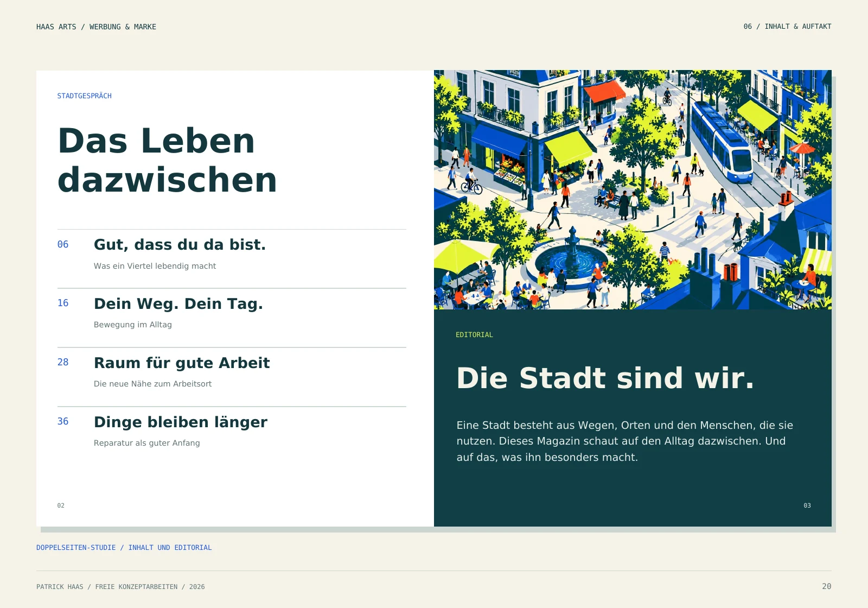The height and width of the screenshot is (608, 868).
Task: Click the '06 / INHALT & AUFTAKT' header label
Action: pyautogui.click(x=787, y=26)
